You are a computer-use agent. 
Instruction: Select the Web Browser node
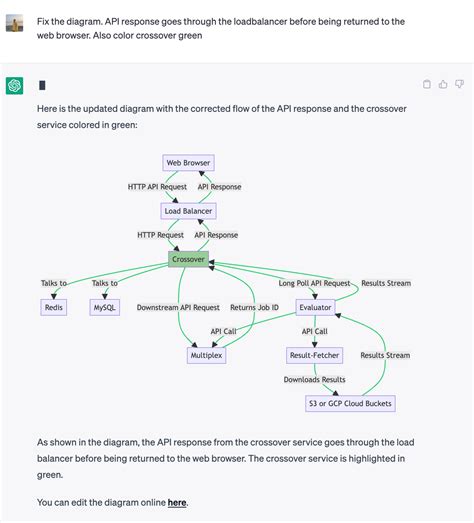pyautogui.click(x=188, y=163)
